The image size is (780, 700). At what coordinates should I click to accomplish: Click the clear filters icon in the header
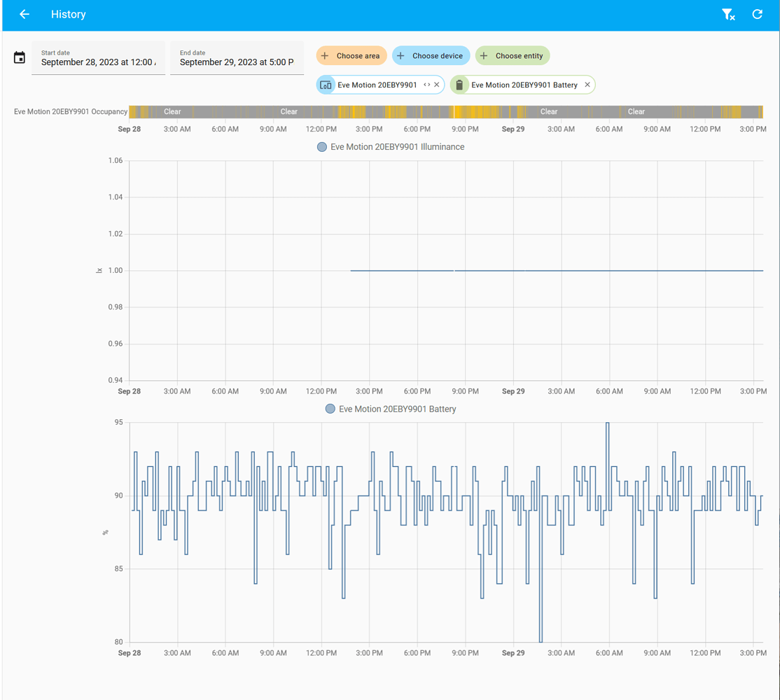(729, 14)
